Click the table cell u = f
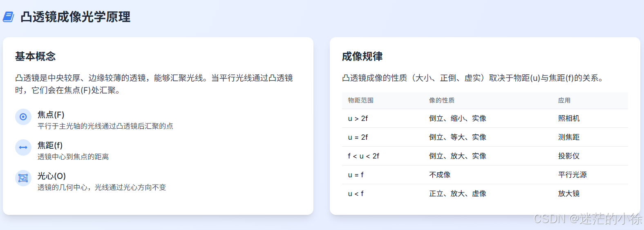 (356, 175)
